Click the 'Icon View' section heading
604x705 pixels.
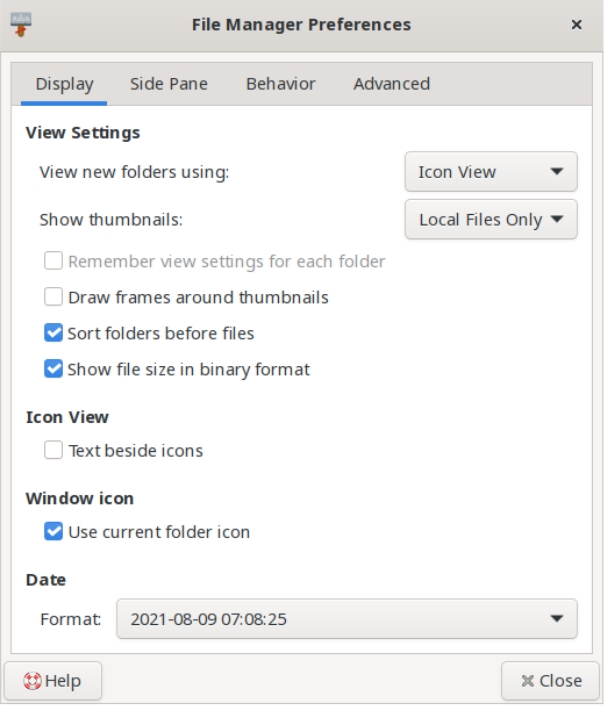tap(67, 417)
